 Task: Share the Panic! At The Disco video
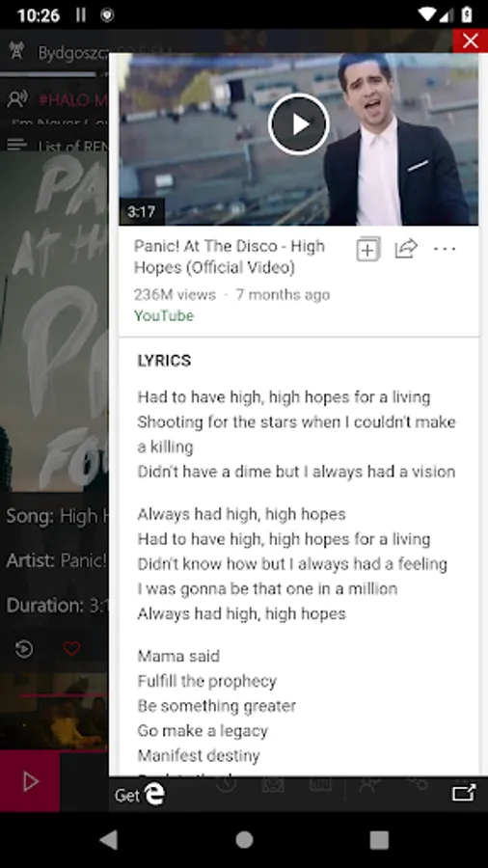pos(406,249)
